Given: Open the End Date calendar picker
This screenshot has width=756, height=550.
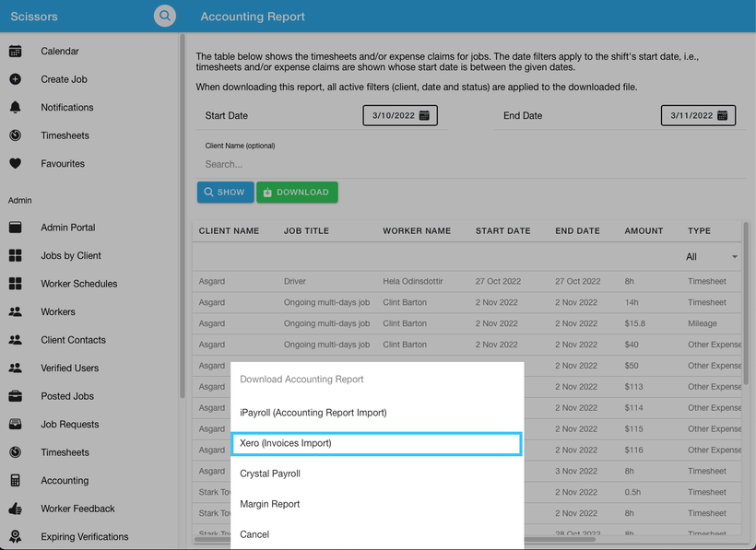Looking at the screenshot, I should 722,115.
